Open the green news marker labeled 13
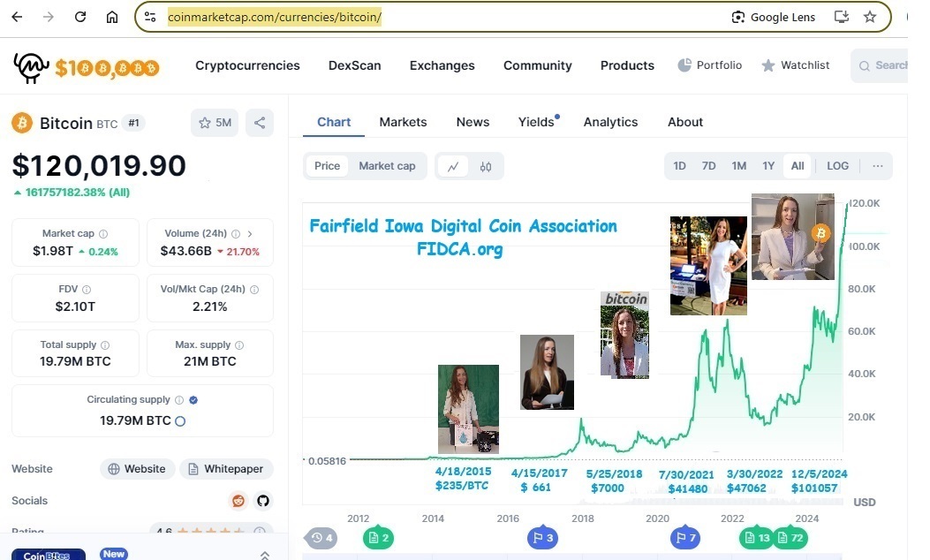930x560 pixels. pyautogui.click(x=756, y=538)
